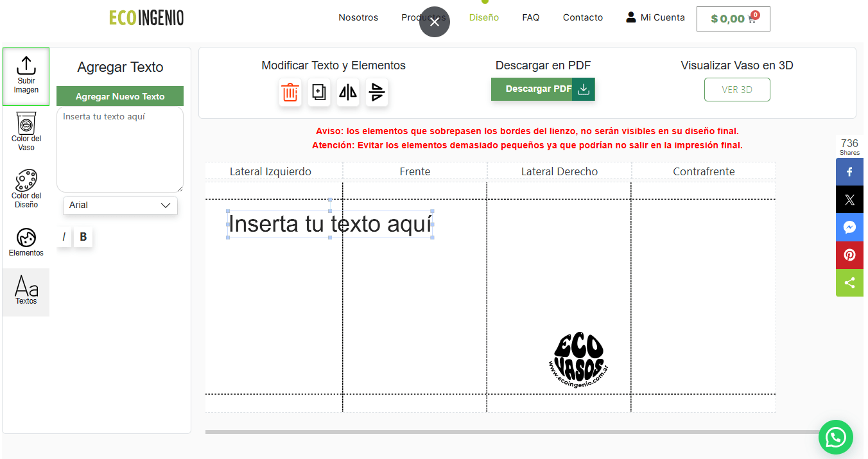Toggle bold text style

pos(83,238)
